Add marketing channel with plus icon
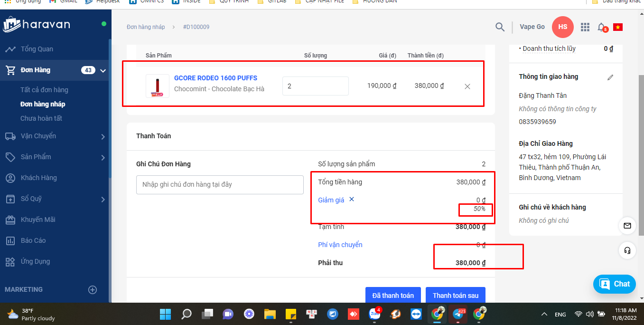The width and height of the screenshot is (644, 325). [x=93, y=290]
